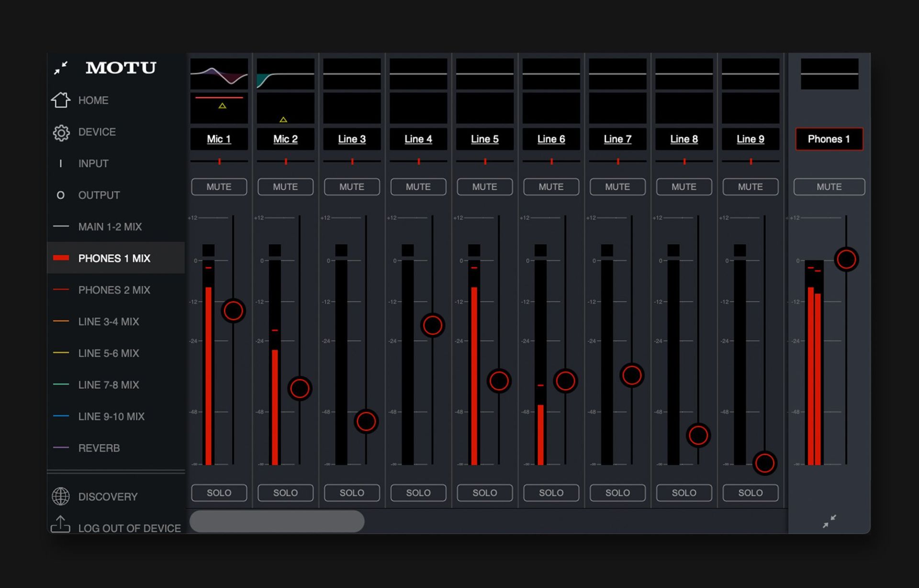Click the Line 9 fader knob
The width and height of the screenshot is (919, 588).
764,463
